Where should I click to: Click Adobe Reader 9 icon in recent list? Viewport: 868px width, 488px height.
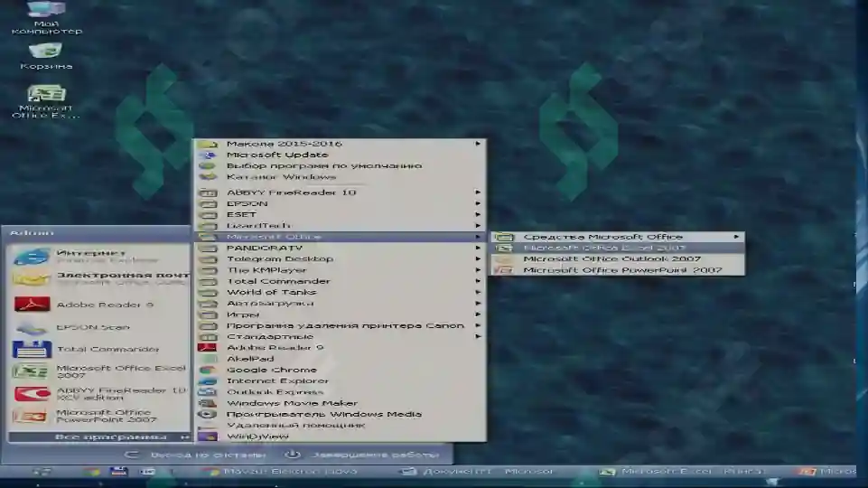(32, 305)
